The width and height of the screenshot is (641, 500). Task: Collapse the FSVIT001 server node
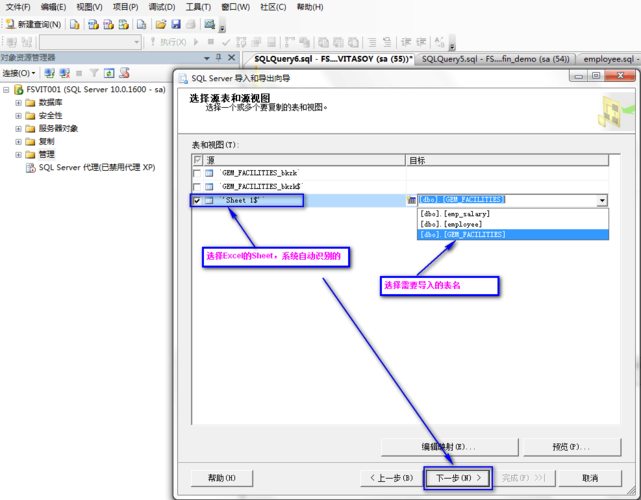point(6,90)
